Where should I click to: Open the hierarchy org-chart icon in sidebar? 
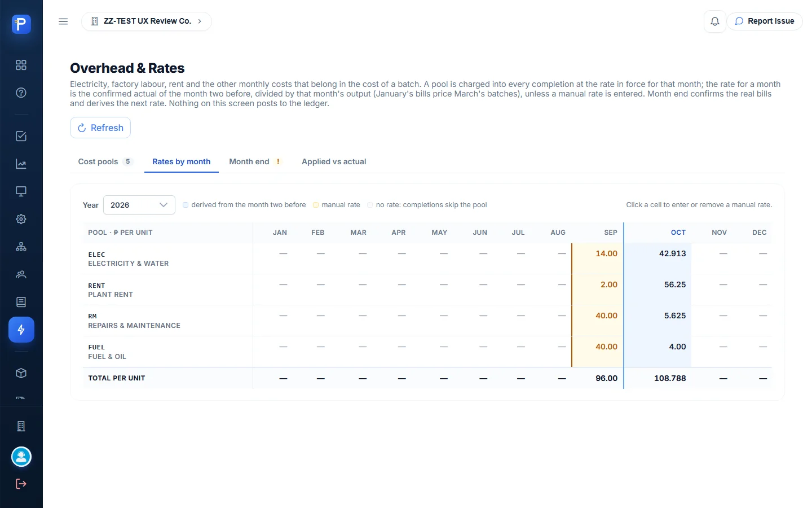pyautogui.click(x=21, y=247)
